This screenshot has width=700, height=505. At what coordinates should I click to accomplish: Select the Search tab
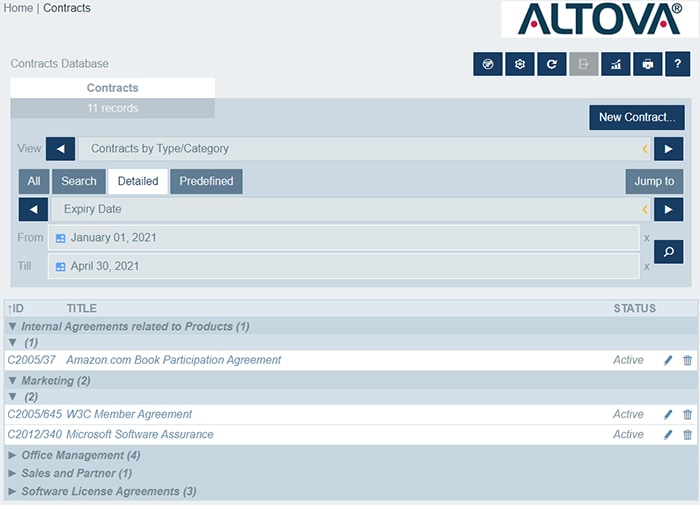[x=79, y=181]
